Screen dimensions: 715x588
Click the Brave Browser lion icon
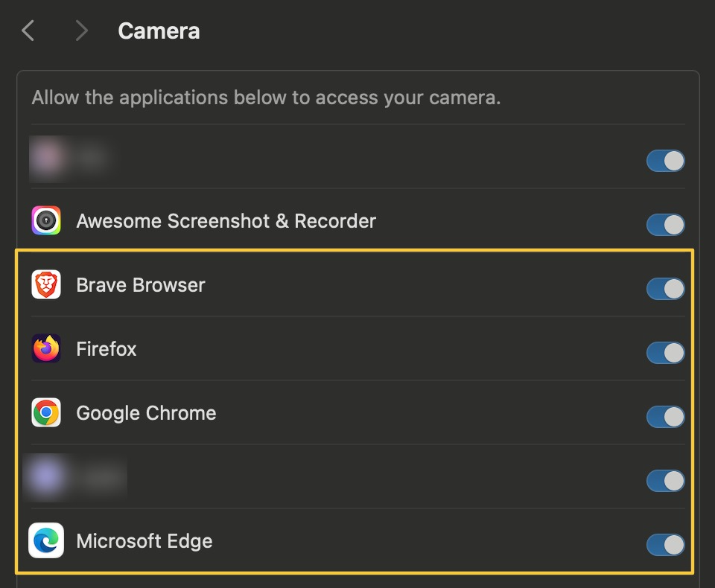click(x=46, y=284)
